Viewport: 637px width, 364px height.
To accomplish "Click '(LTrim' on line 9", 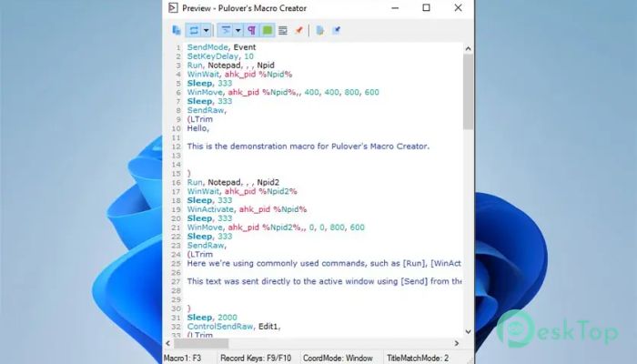I will pyautogui.click(x=200, y=119).
